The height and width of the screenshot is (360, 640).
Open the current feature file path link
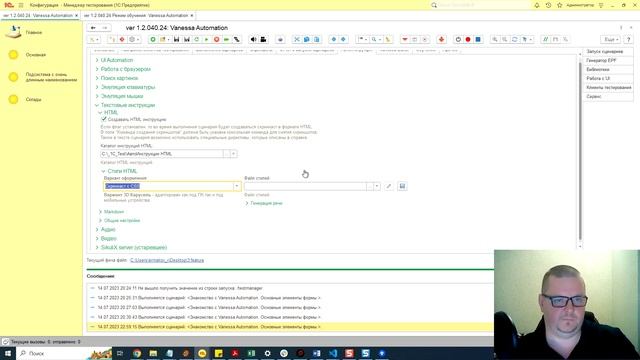pos(167,260)
